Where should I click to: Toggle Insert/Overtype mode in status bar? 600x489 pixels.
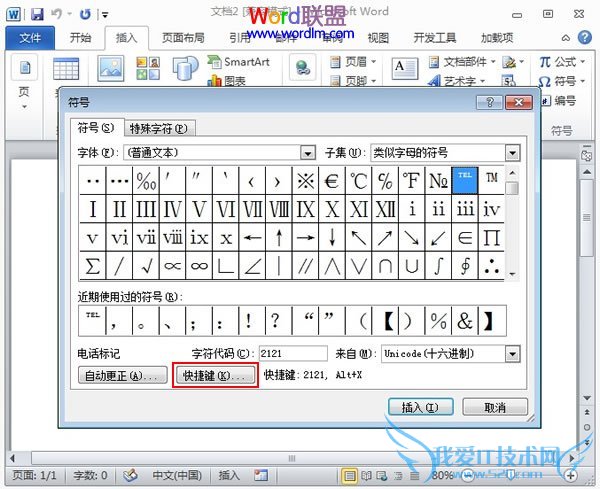pyautogui.click(x=229, y=475)
